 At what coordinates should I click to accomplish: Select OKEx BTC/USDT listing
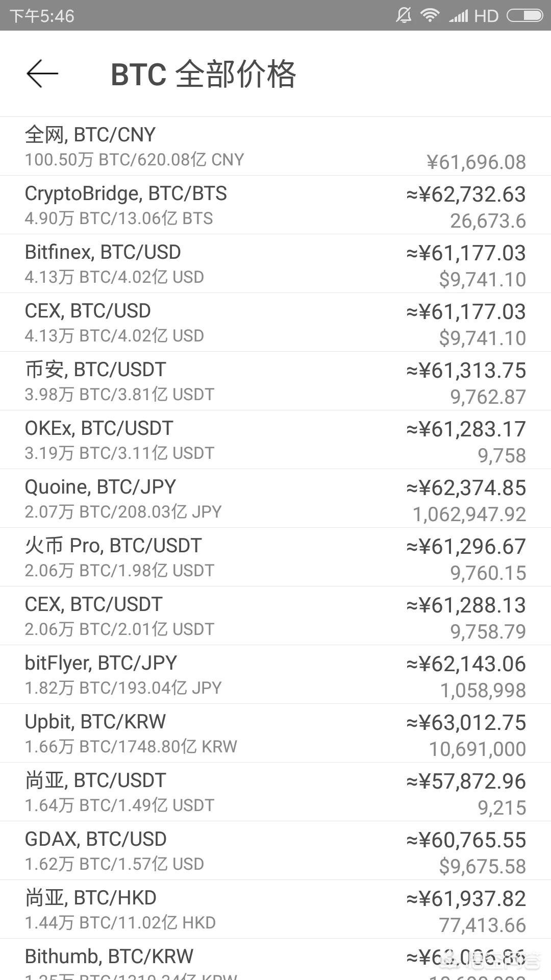275,440
